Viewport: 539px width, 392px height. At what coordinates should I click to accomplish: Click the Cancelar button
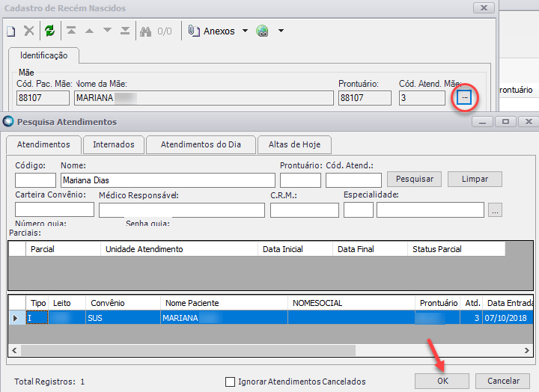(x=502, y=381)
